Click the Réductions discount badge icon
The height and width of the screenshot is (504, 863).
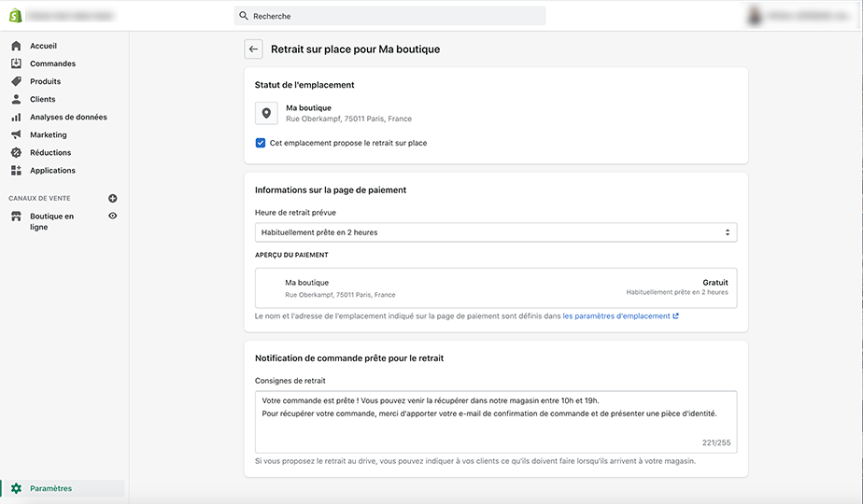(16, 153)
